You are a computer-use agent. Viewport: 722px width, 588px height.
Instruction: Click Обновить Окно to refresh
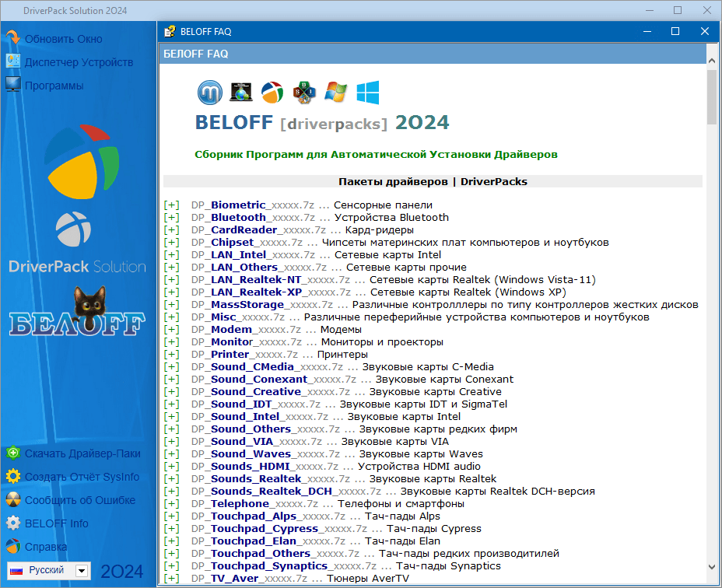(63, 39)
